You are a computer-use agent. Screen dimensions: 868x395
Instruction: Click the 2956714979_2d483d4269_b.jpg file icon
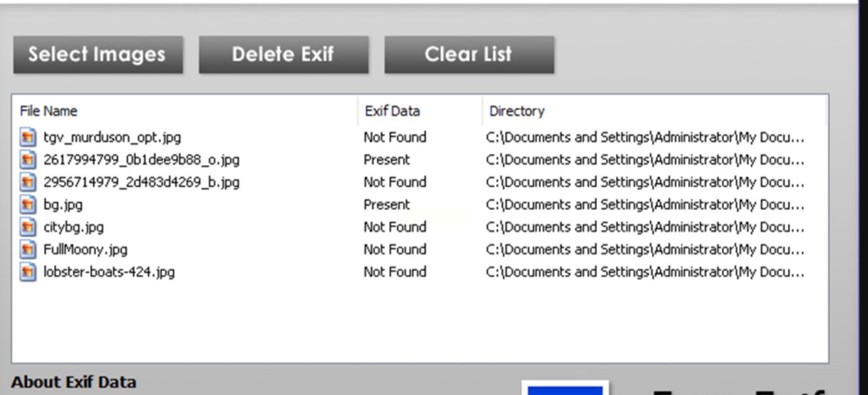[x=28, y=182]
